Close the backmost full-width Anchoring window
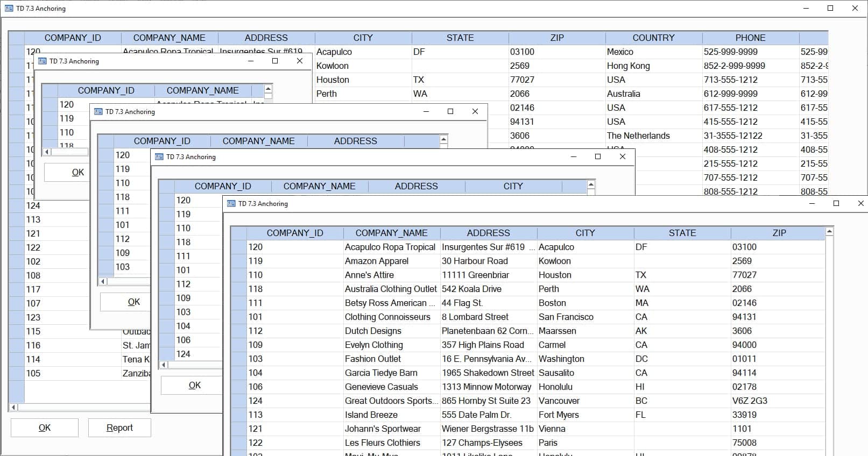868x456 pixels. (855, 8)
